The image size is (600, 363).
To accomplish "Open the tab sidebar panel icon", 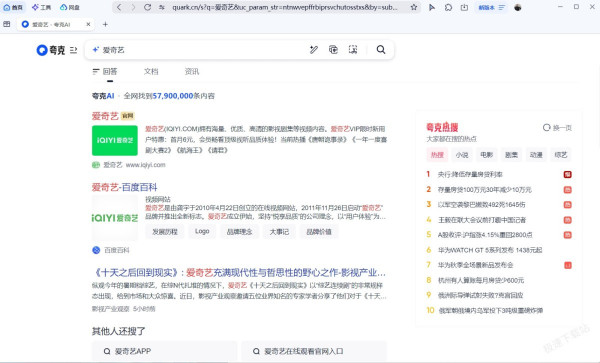I will [x=7, y=24].
